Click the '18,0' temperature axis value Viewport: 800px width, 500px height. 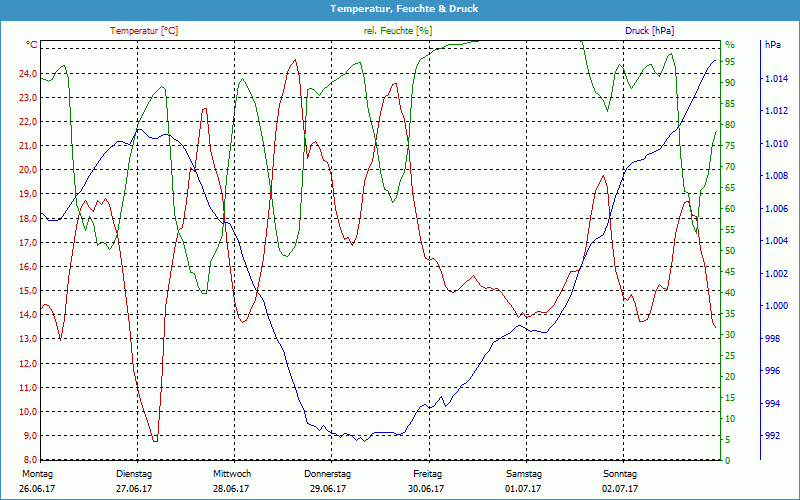pos(28,218)
